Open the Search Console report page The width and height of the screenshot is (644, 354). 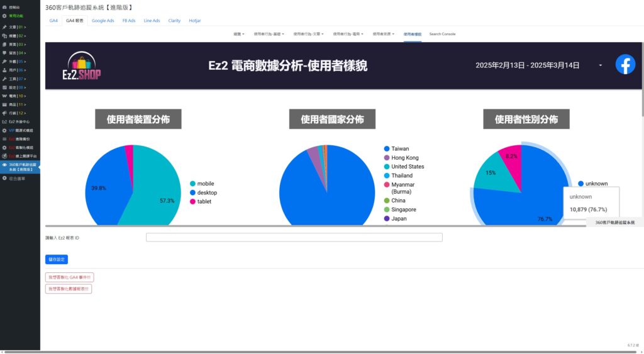(442, 34)
